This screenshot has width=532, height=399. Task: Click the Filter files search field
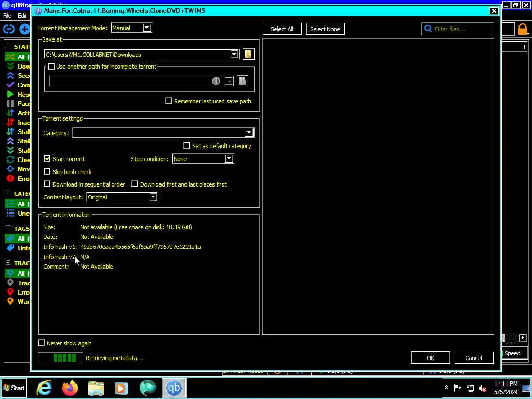458,29
